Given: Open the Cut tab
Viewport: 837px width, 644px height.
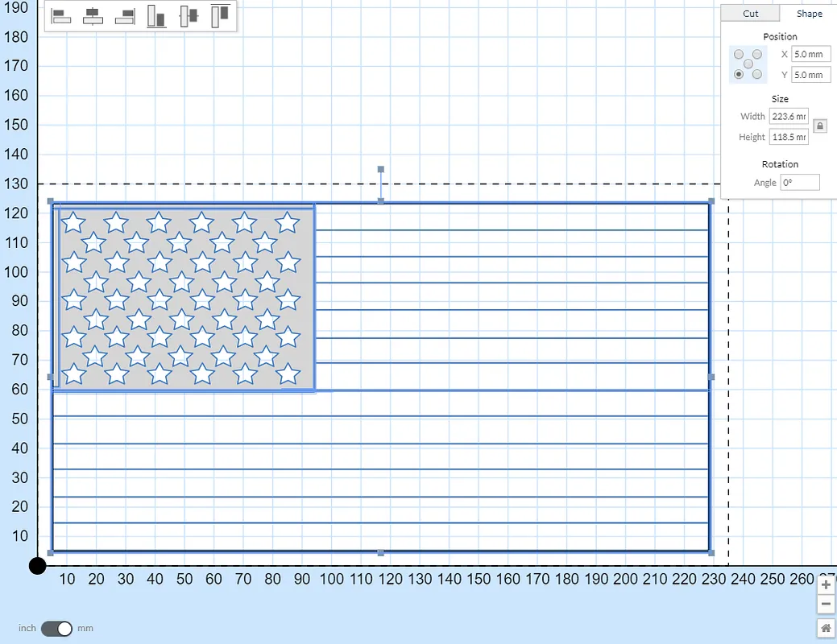Looking at the screenshot, I should pyautogui.click(x=750, y=14).
